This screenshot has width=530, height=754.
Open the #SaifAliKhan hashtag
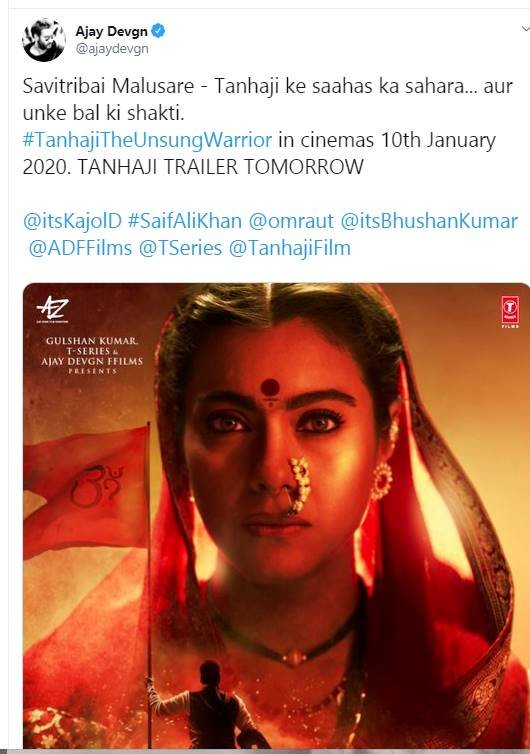(x=185, y=221)
